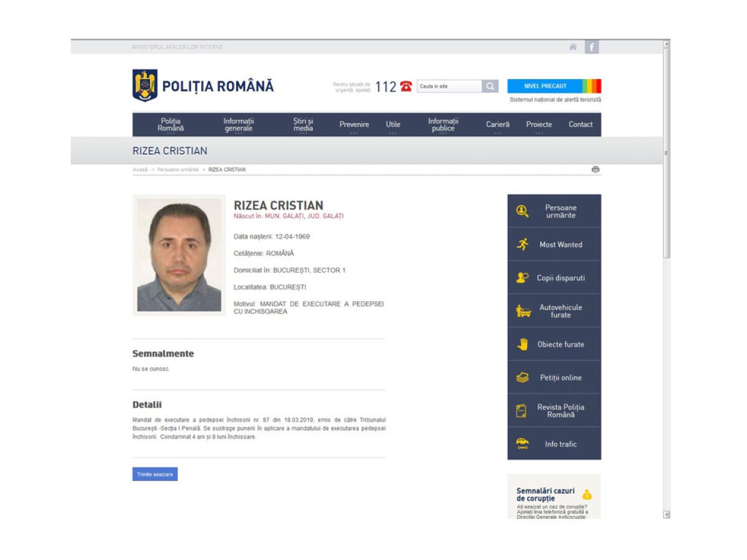Open Most Wanted sidebar item
The image size is (747, 560).
(554, 245)
